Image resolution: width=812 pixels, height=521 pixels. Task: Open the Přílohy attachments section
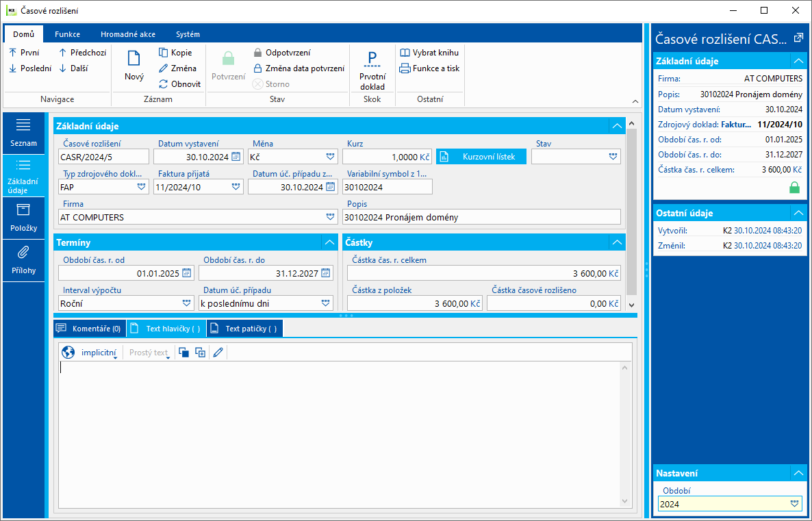tap(23, 260)
